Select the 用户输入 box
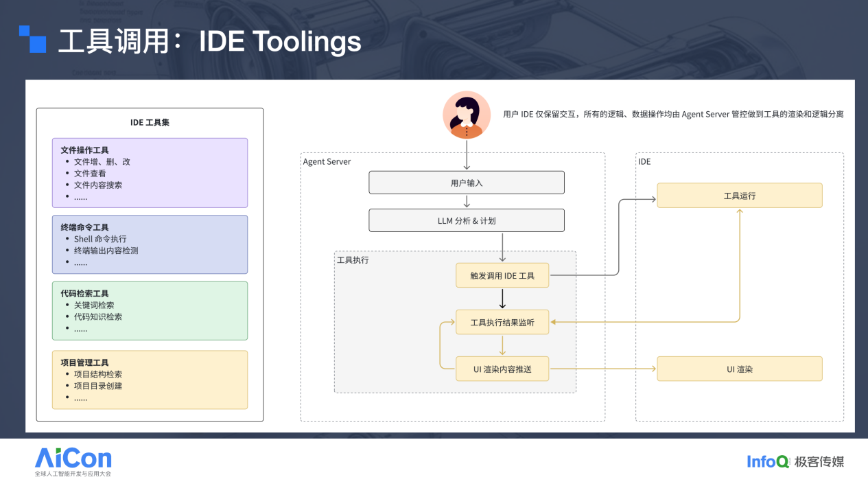868x486 pixels. [x=467, y=183]
